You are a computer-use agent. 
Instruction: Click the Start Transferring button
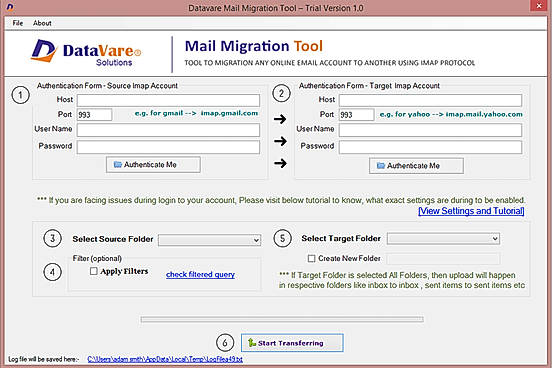coord(292,343)
